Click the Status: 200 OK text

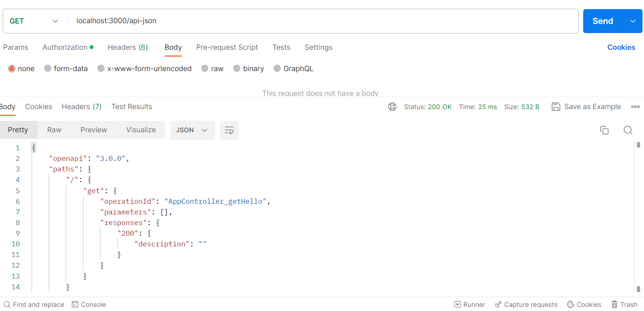[x=428, y=107]
